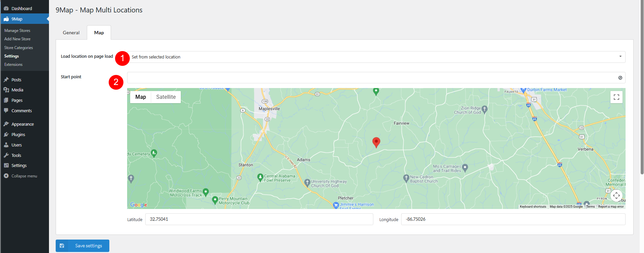Click the Pages document icon
The height and width of the screenshot is (253, 644).
(x=6, y=100)
